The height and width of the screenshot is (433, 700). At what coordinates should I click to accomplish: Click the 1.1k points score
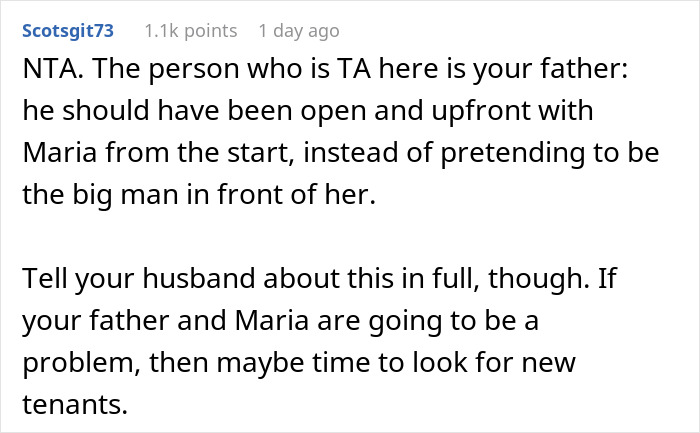pyautogui.click(x=190, y=31)
